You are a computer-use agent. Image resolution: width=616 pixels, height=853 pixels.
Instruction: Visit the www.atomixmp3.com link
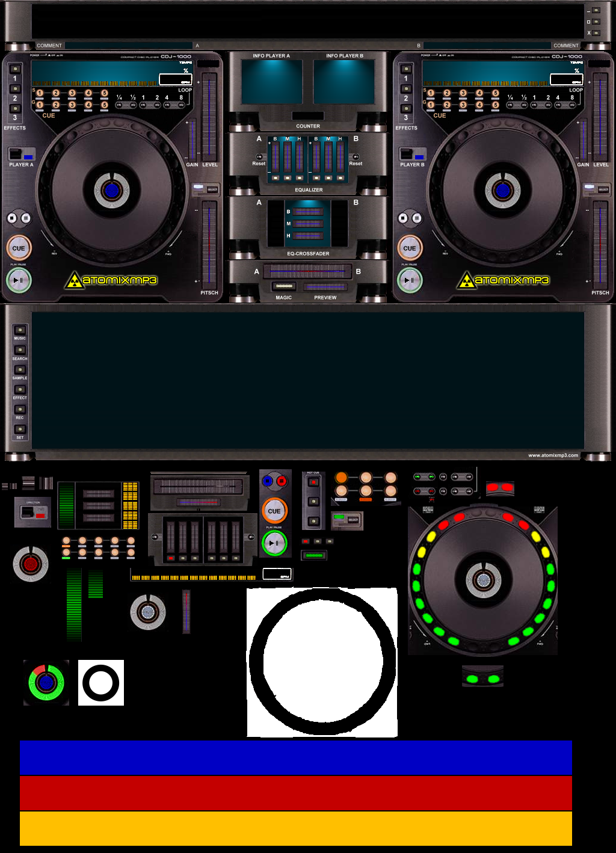click(553, 455)
